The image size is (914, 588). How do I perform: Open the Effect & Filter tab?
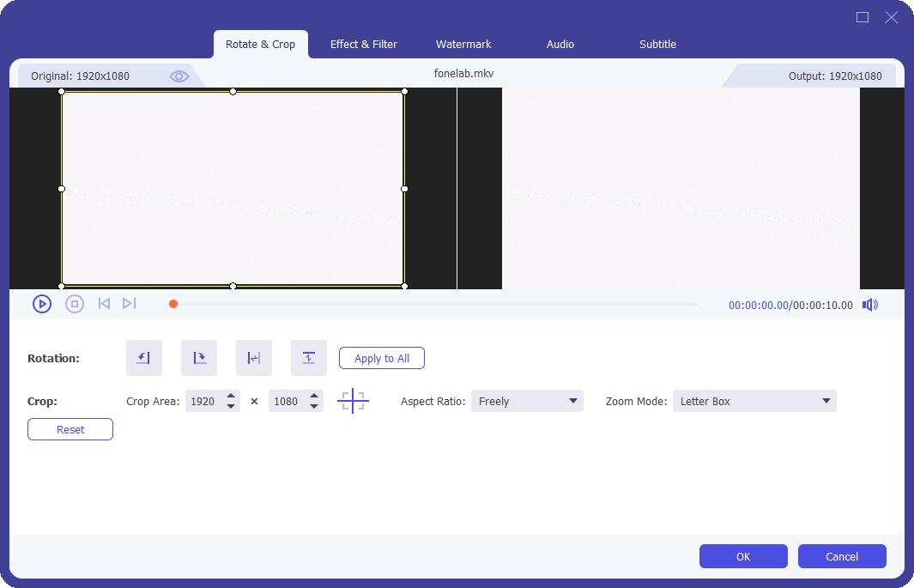[x=364, y=45]
